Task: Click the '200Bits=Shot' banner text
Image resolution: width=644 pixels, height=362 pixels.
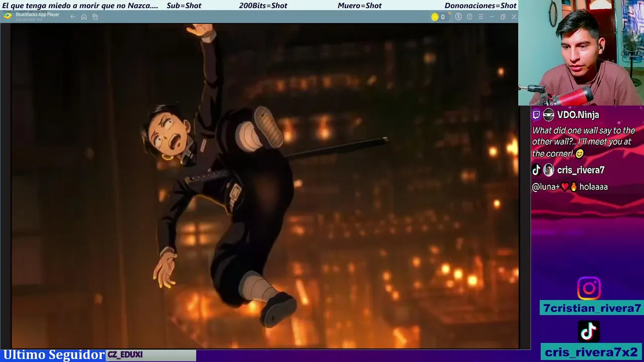Action: tap(263, 6)
